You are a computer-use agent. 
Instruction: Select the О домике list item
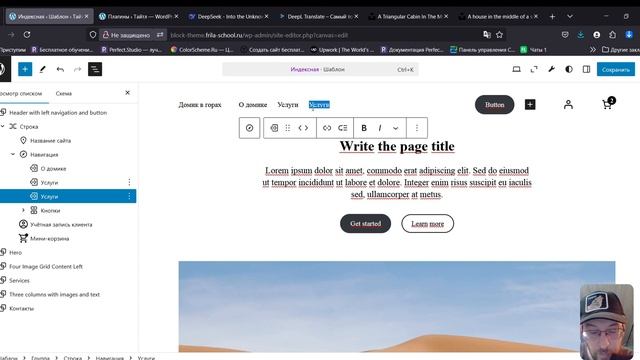click(53, 169)
